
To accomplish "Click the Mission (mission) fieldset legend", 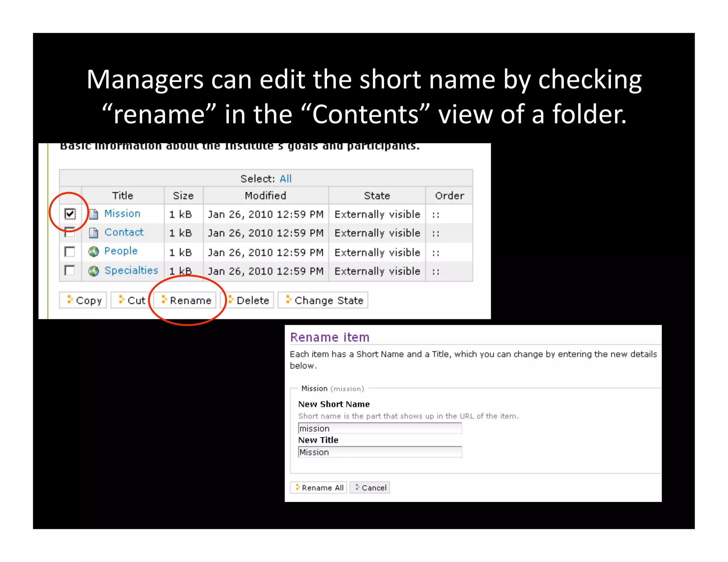I will [x=333, y=389].
